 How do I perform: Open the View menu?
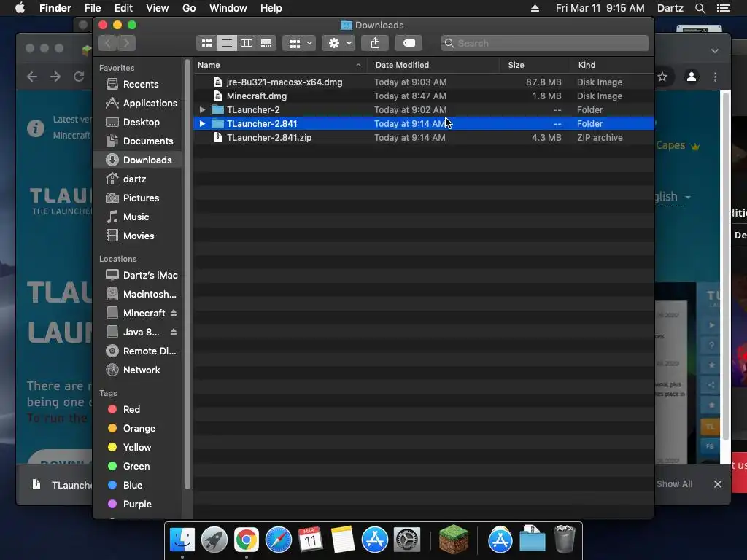click(158, 8)
